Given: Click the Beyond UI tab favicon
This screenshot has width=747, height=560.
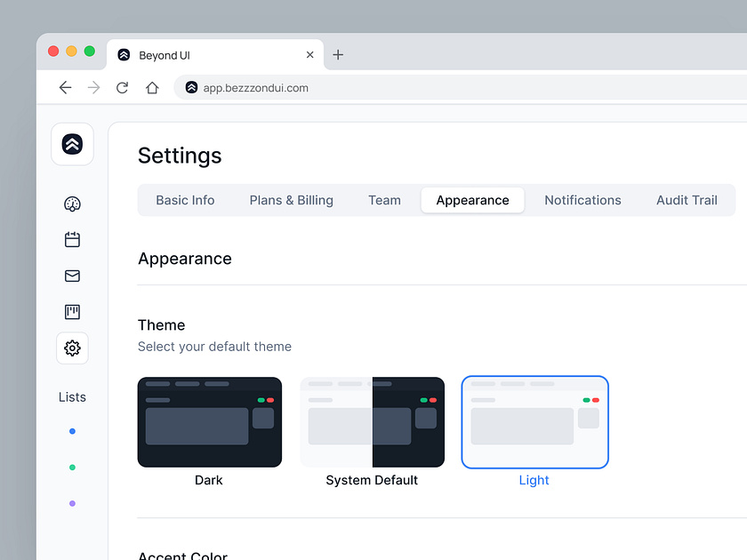Looking at the screenshot, I should click(x=124, y=55).
